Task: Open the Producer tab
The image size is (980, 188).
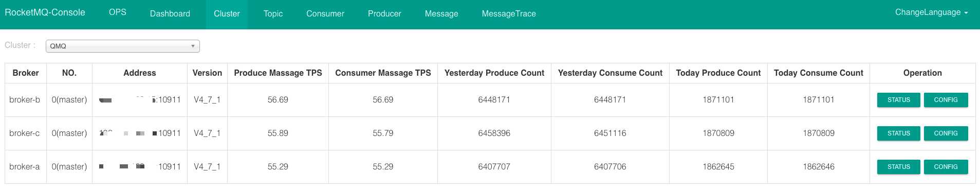Action: point(384,14)
